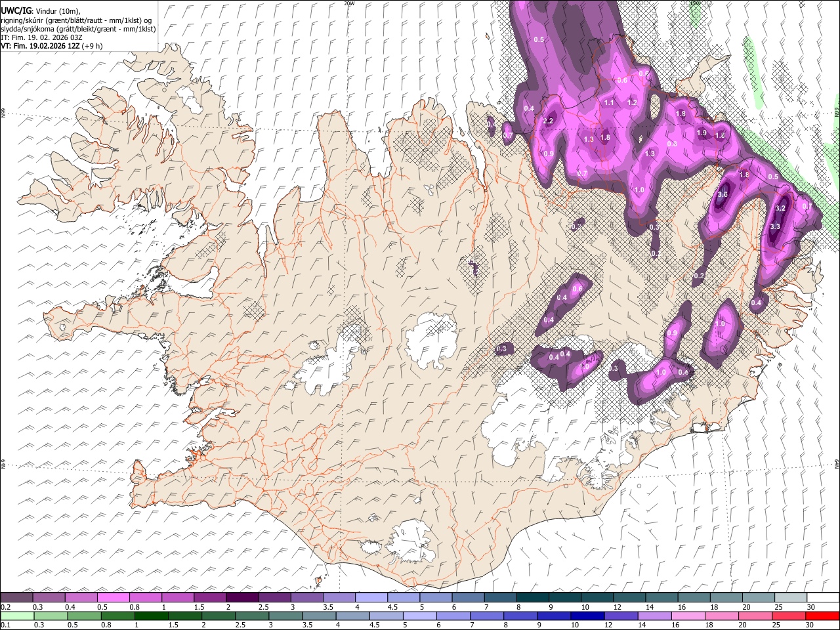Pick the pale green lower swatch at 0.1
Viewport: 840px width, 630px height.
pos(18,616)
